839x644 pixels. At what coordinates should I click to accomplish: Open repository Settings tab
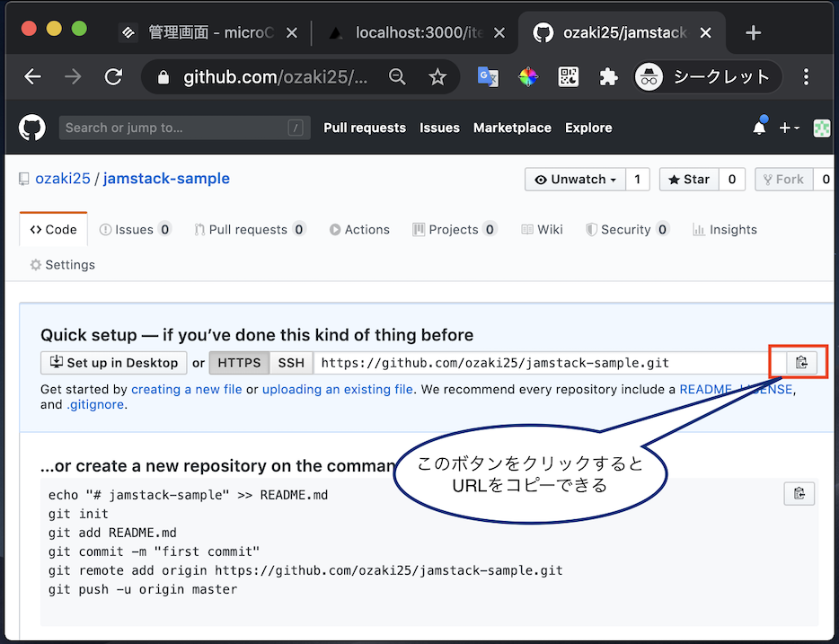tap(63, 265)
